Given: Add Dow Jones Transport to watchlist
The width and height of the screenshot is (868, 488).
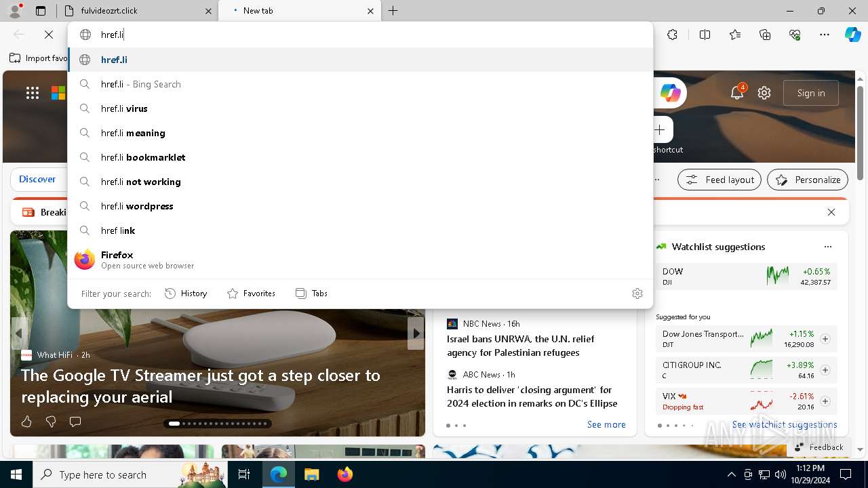Looking at the screenshot, I should (825, 339).
